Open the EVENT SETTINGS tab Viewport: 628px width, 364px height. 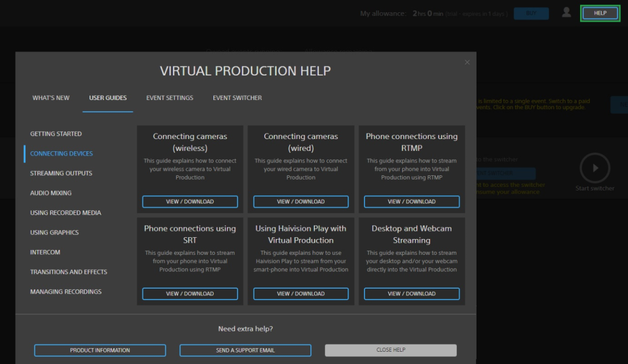click(x=169, y=97)
